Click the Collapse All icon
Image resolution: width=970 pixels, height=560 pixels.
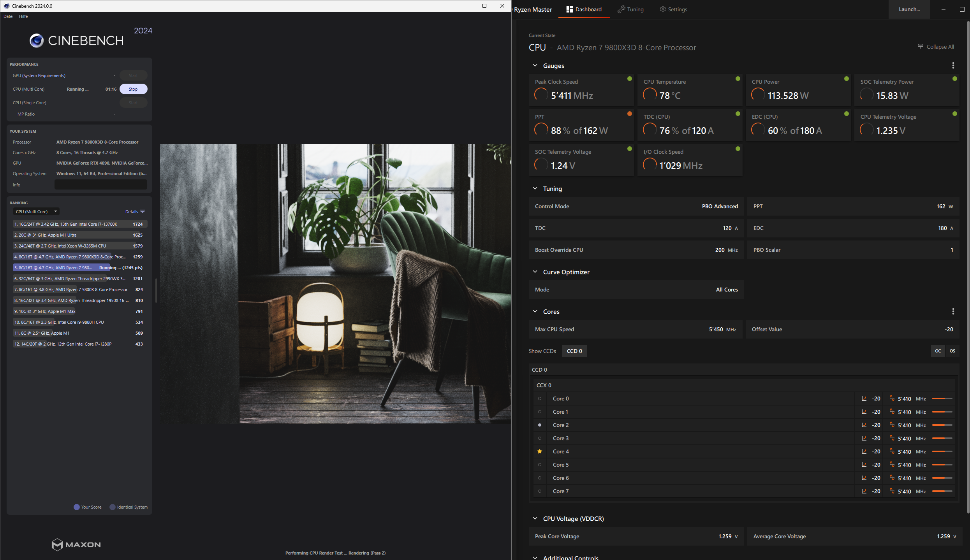tap(921, 47)
